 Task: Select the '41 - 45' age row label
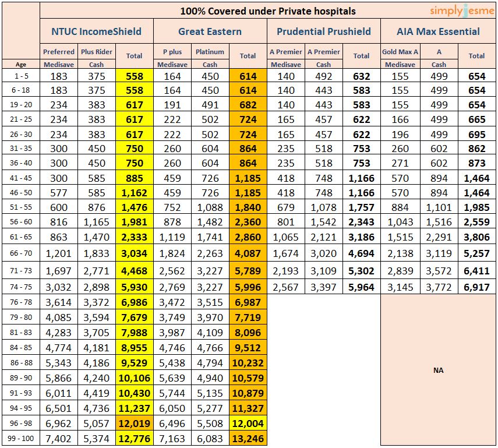tap(21, 178)
